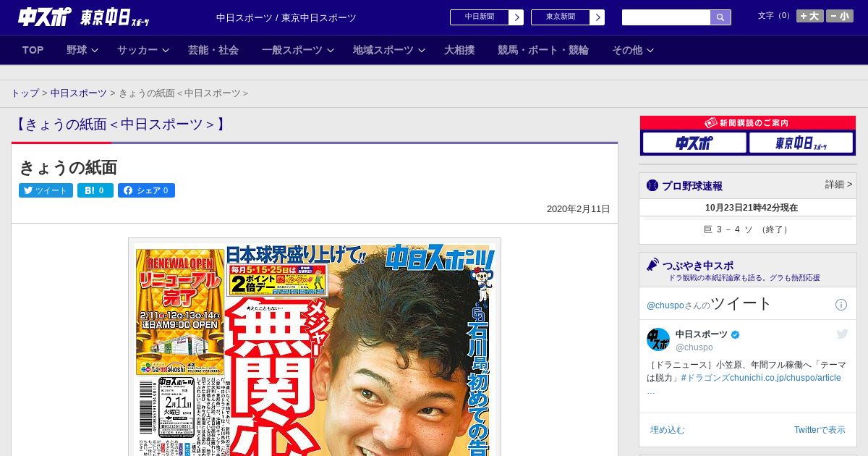Open the プロ野球速報 詳細 link
This screenshot has height=456, width=868.
click(838, 185)
